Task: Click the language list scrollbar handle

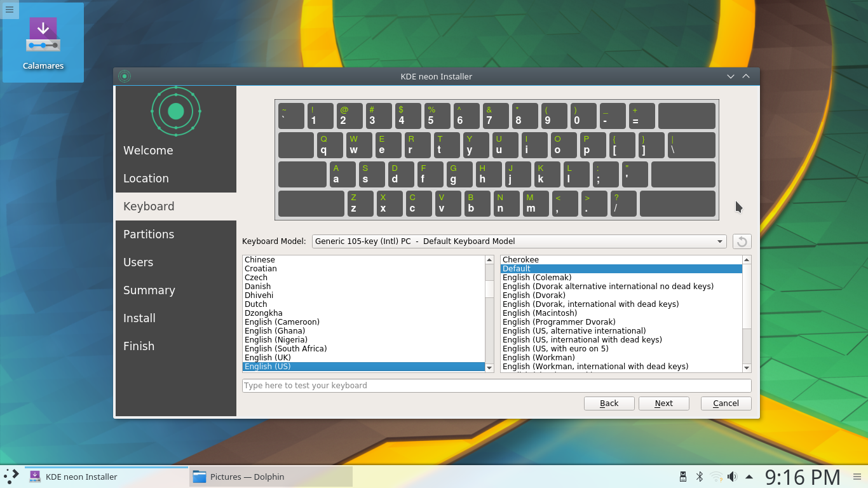Action: (489, 289)
